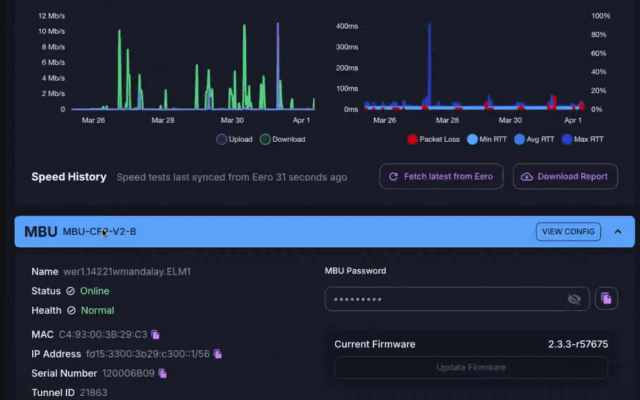640x400 pixels.
Task: Reveal the hidden MBU password
Action: pyautogui.click(x=574, y=298)
